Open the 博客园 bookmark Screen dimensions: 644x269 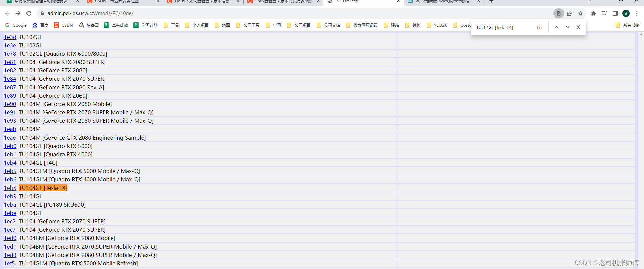click(x=89, y=25)
